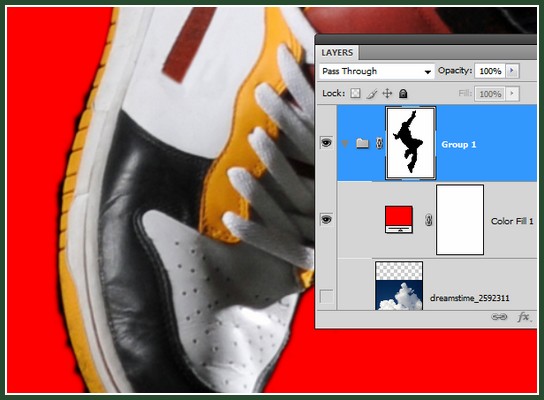The height and width of the screenshot is (400, 544).
Task: Click the lock transparent pixels icon
Action: (355, 93)
